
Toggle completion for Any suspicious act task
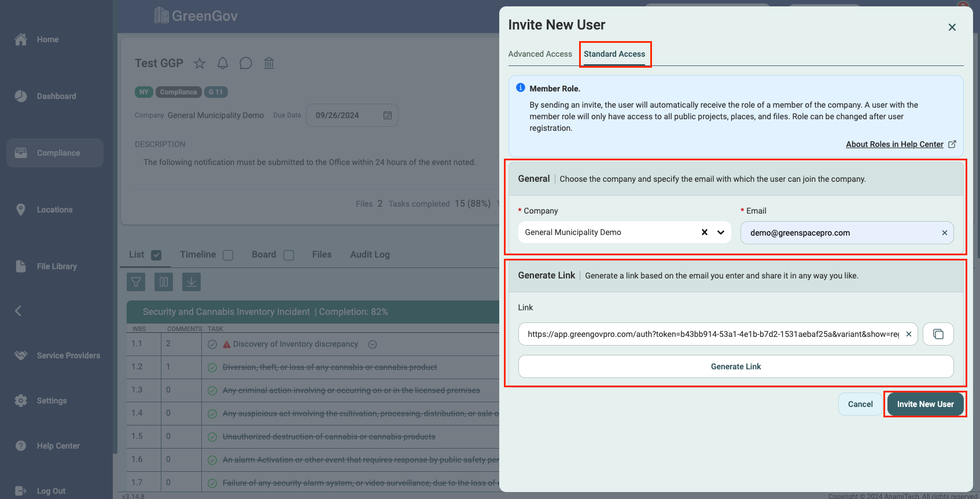pos(212,414)
